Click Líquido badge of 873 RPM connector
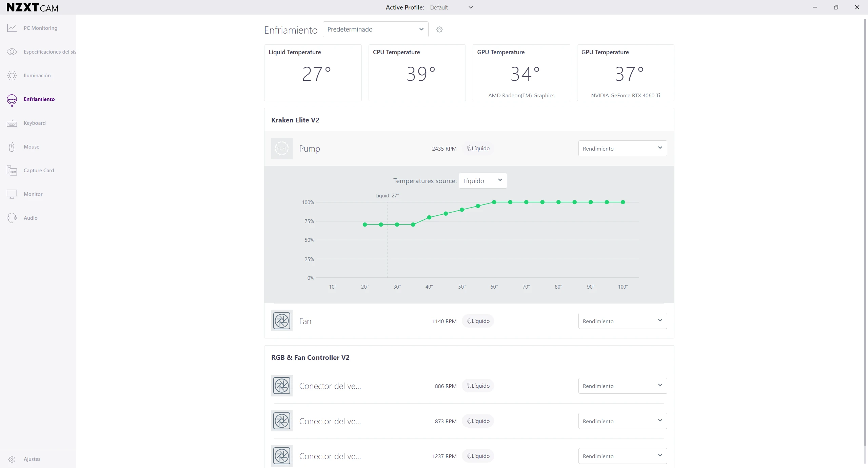Viewport: 868px width, 468px height. (478, 421)
